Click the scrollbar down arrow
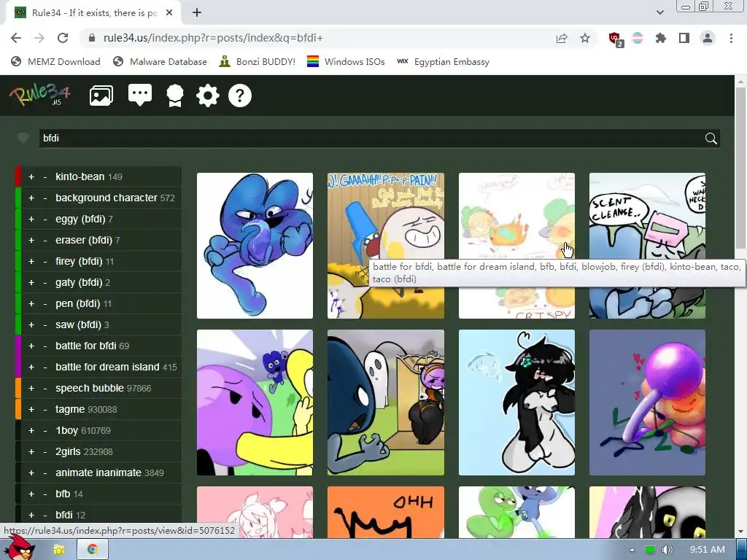This screenshot has width=747, height=560. pos(740,532)
